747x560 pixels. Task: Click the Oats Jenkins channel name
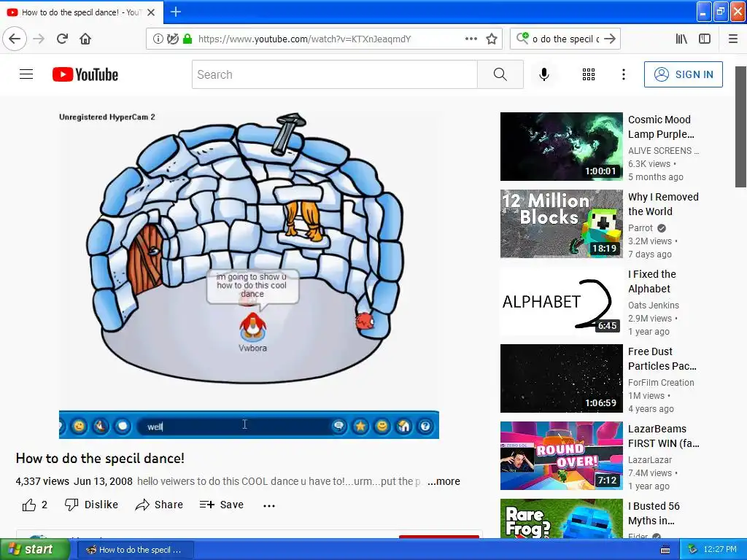click(653, 306)
